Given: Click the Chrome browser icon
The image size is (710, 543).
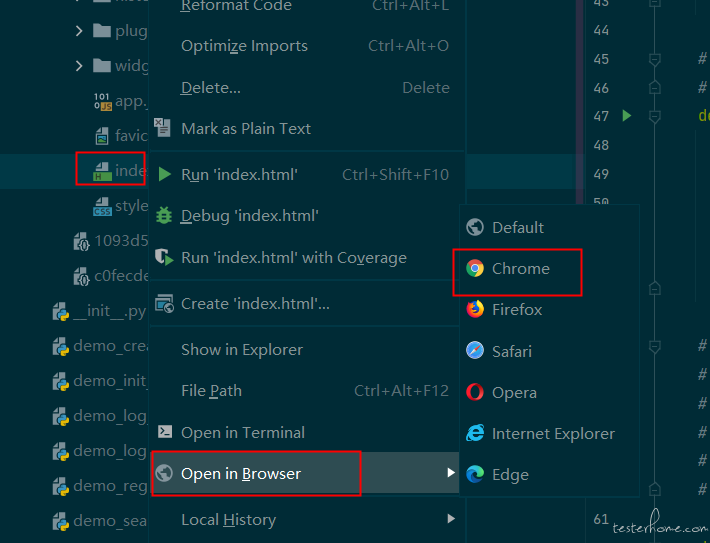Looking at the screenshot, I should pos(475,268).
